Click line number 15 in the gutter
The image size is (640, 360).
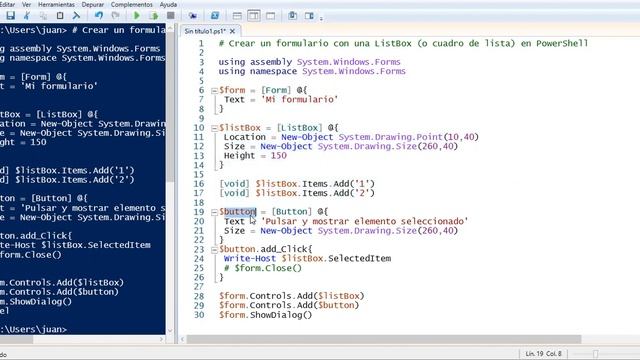tap(199, 175)
